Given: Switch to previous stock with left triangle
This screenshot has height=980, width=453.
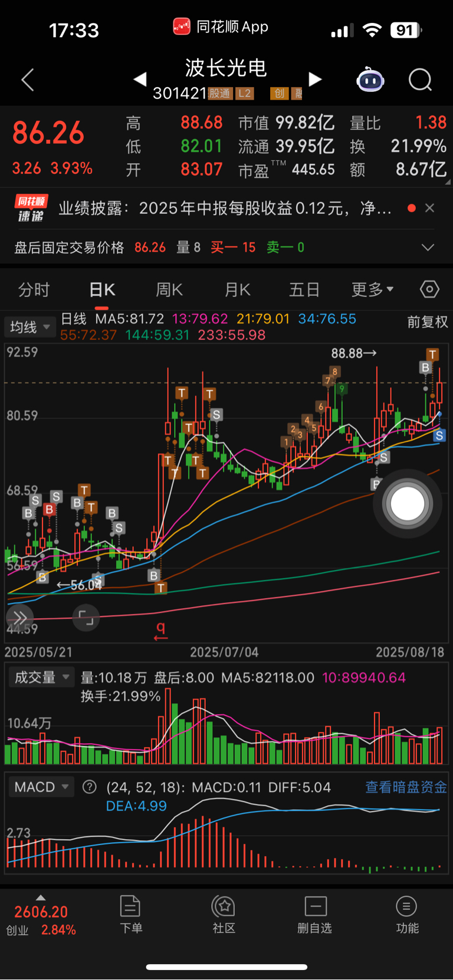Looking at the screenshot, I should point(140,79).
